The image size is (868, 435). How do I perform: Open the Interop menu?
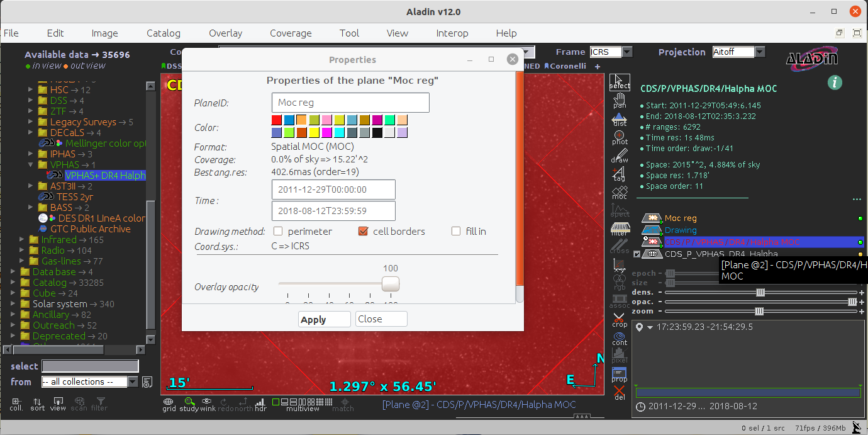click(x=452, y=33)
